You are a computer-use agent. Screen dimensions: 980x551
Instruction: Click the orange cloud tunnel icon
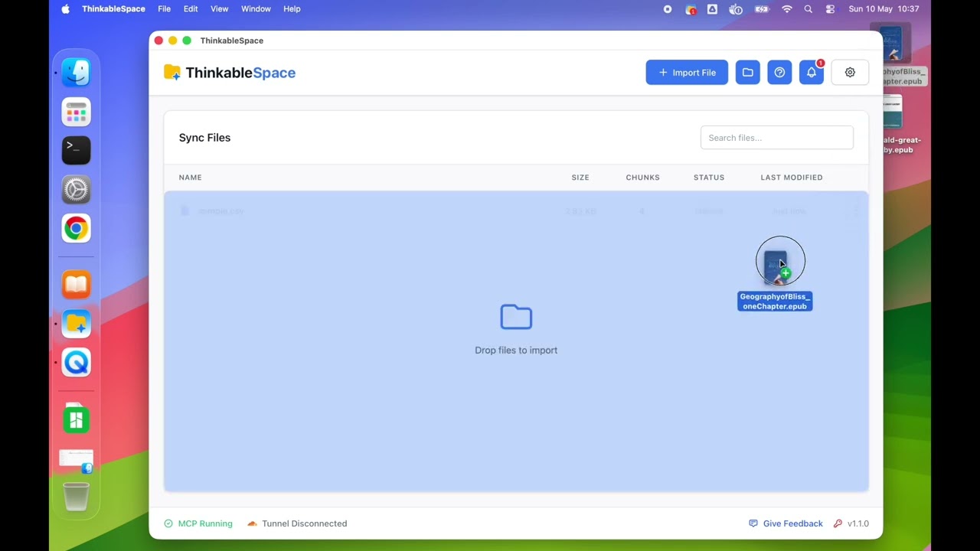tap(252, 523)
